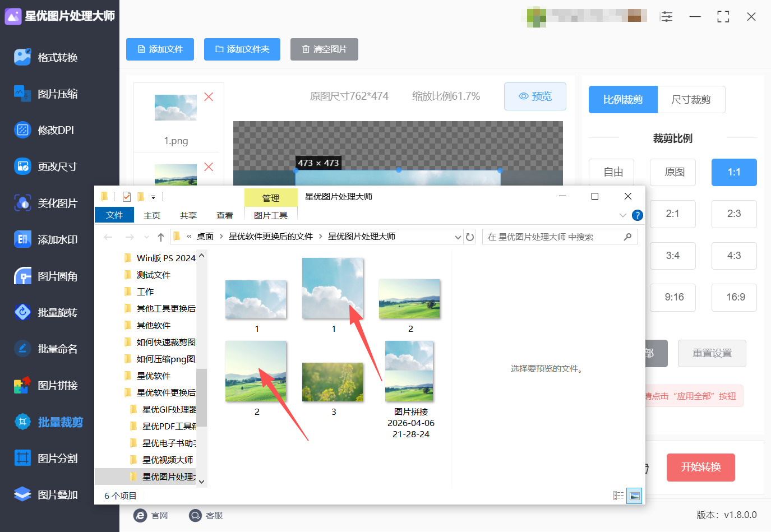Click the 添加文件 button
This screenshot has width=771, height=532.
pyautogui.click(x=160, y=49)
